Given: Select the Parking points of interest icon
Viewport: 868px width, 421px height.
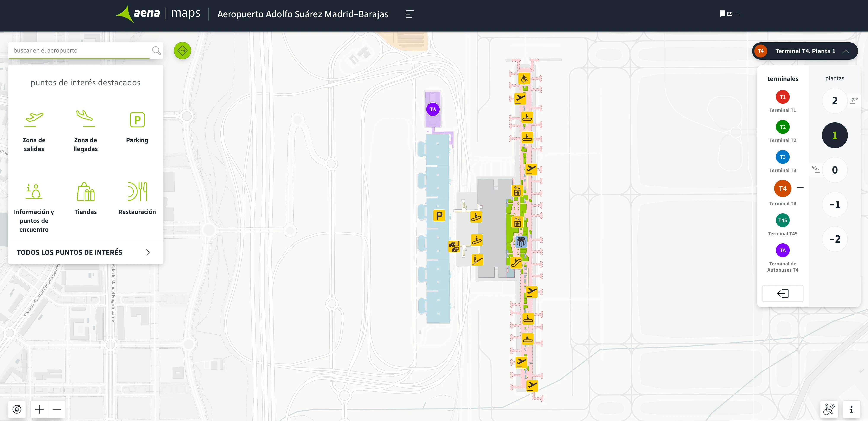Looking at the screenshot, I should click(x=137, y=120).
